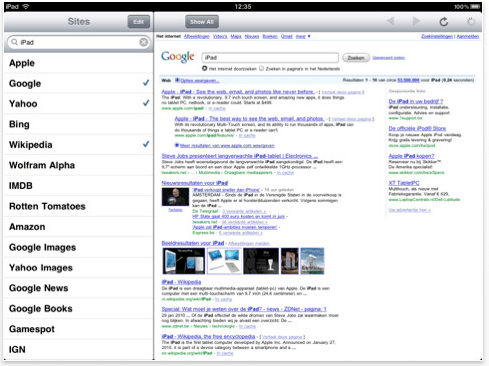Click the second iPad image thumbnail with white border
489x366 pixels.
pos(224,261)
